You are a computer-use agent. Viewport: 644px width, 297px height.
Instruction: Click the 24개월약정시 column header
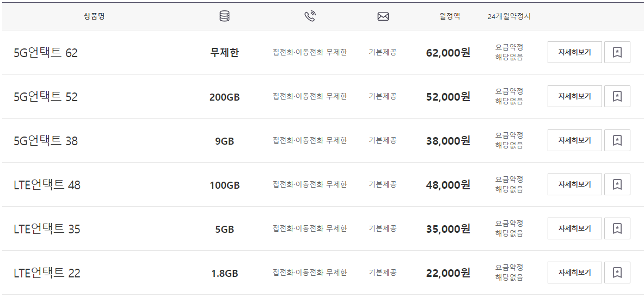coord(509,17)
